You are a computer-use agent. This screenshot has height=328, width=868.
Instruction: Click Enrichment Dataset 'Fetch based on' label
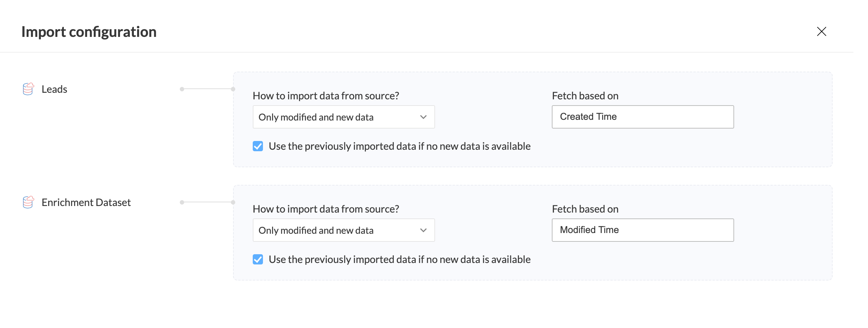tap(585, 209)
